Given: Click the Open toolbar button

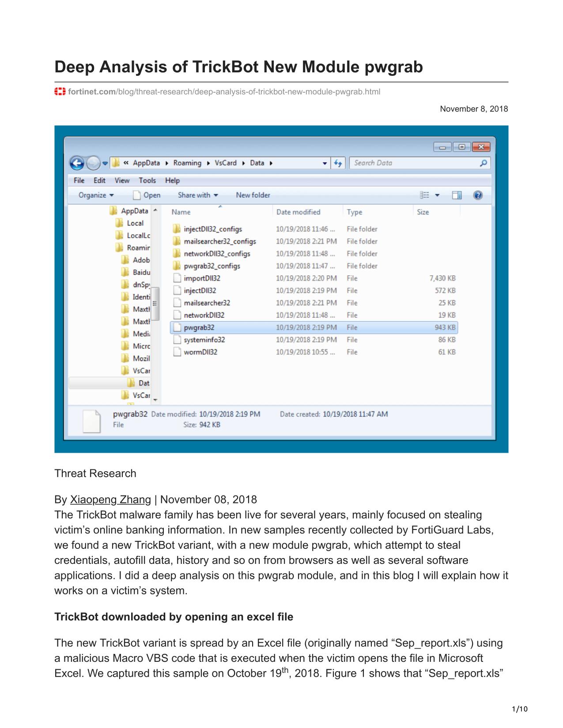Looking at the screenshot, I should pos(147,195).
